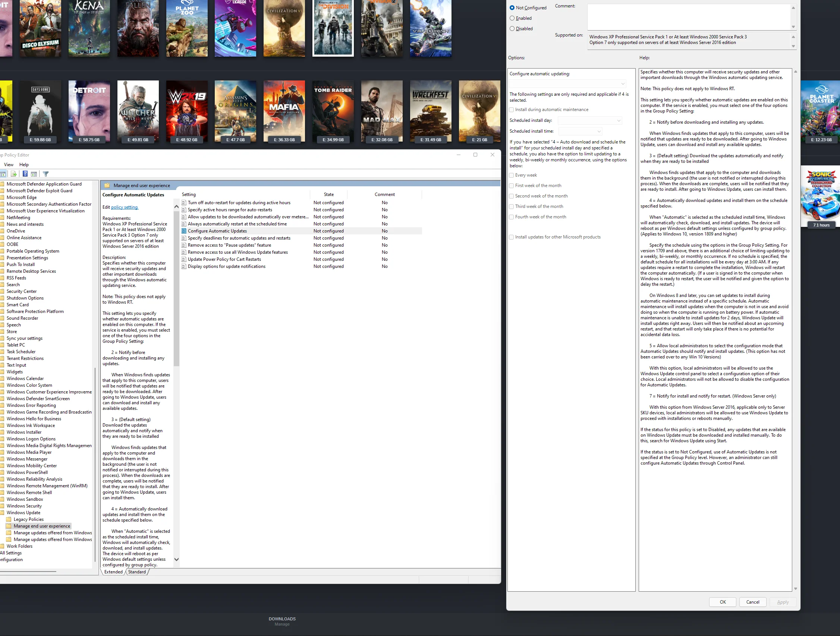Open the View menu
The image size is (840, 636).
(x=9, y=165)
